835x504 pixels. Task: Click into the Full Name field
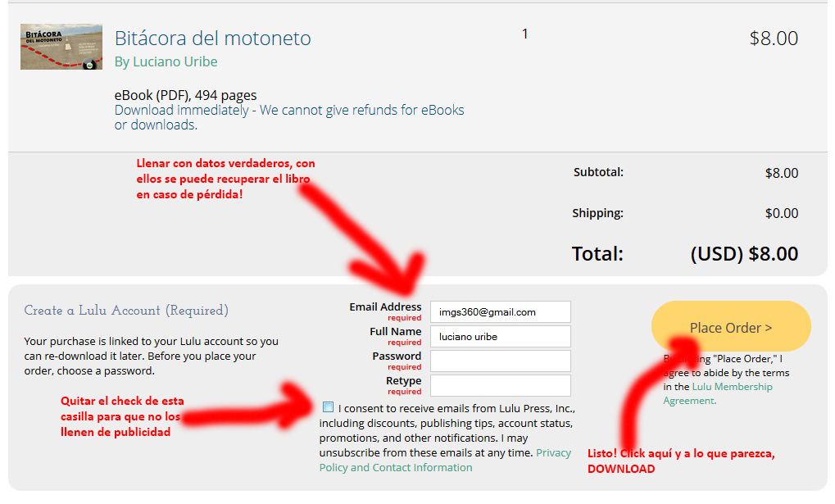[x=500, y=337]
